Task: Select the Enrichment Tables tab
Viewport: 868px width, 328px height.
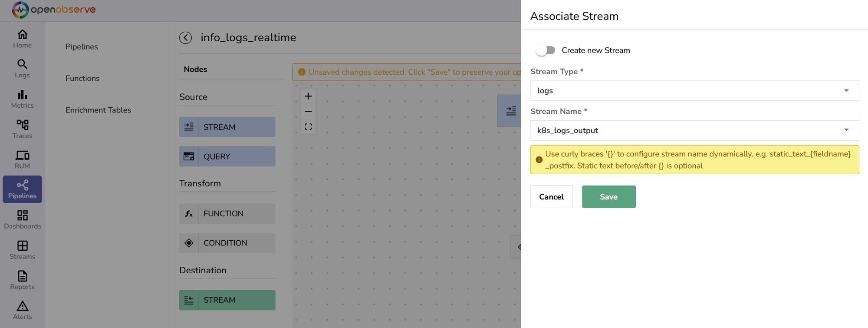Action: click(98, 110)
